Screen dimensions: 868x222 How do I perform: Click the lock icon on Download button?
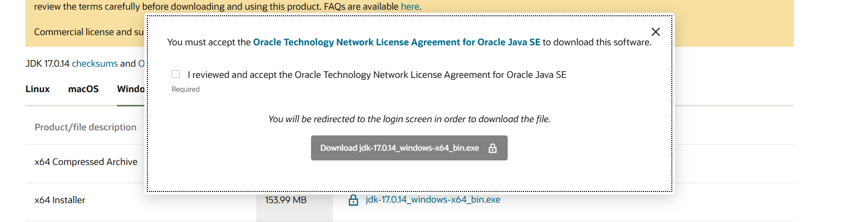coord(492,148)
